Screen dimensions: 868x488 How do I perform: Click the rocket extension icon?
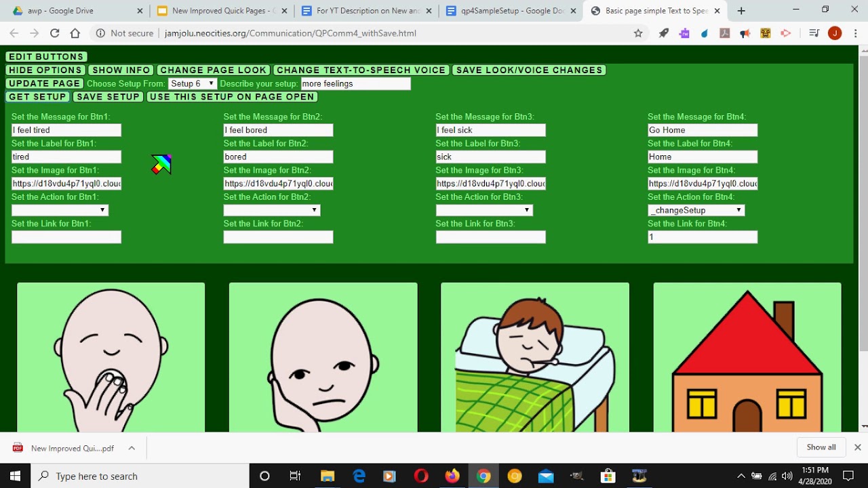coord(664,33)
